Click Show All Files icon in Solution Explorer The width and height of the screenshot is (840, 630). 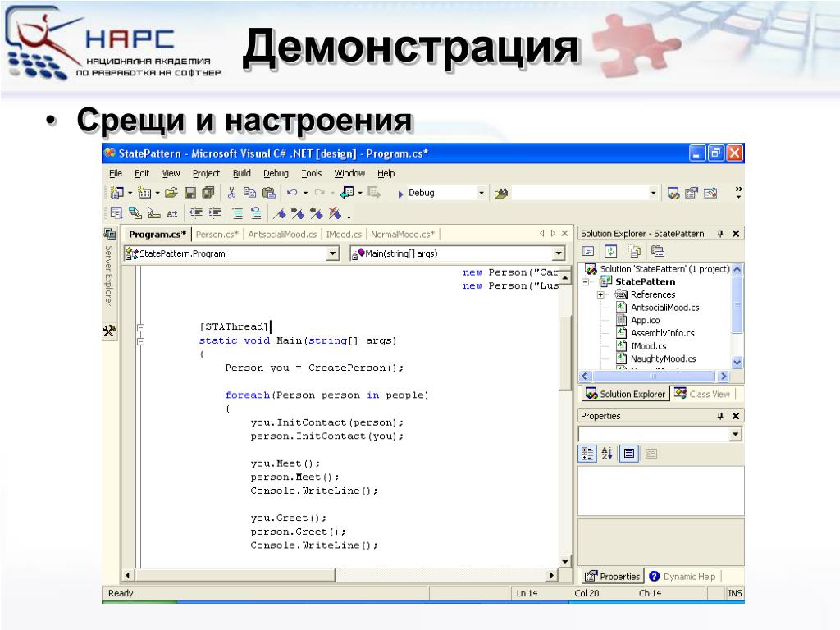coord(634,251)
